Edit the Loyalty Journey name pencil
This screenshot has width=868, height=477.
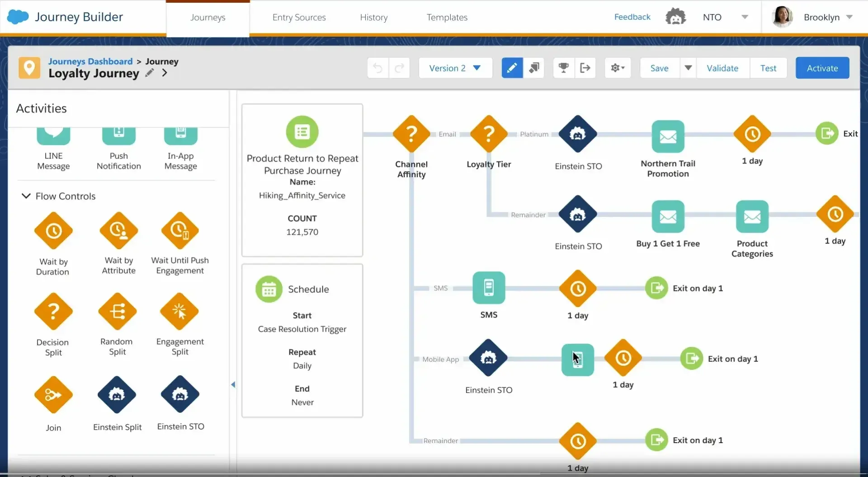(150, 73)
